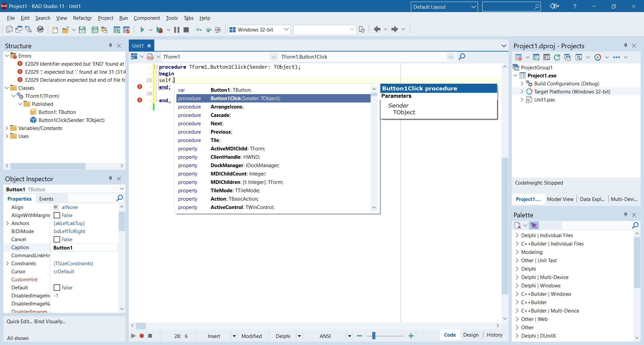644x345 pixels.
Task: Click the IDE search box in title bar
Action: pos(511,7)
